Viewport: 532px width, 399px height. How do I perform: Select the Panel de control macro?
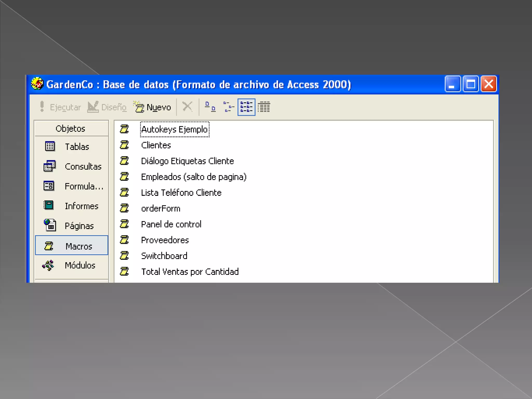click(171, 224)
